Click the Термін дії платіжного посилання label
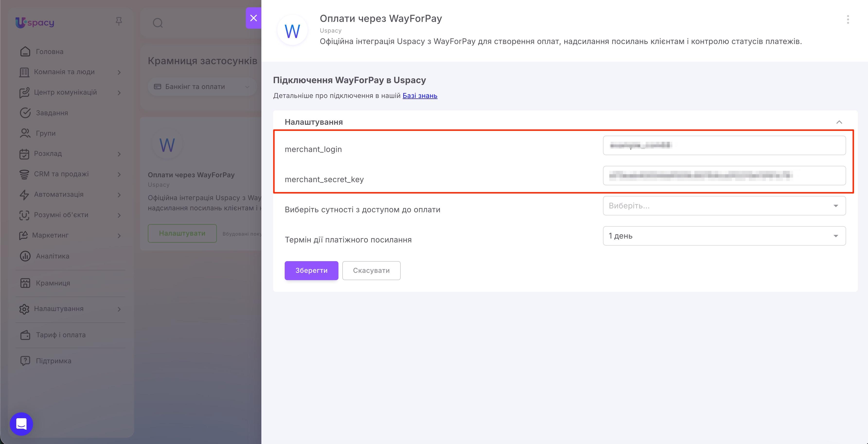 pos(348,240)
